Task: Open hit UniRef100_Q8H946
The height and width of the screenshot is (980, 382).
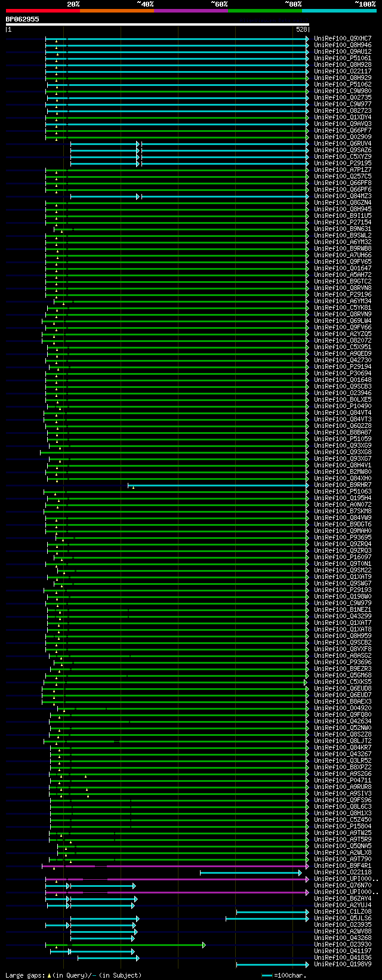Action: pyautogui.click(x=343, y=45)
